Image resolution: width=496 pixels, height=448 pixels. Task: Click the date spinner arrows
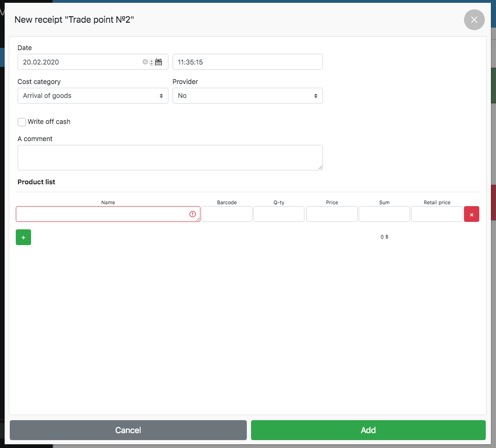coord(151,62)
